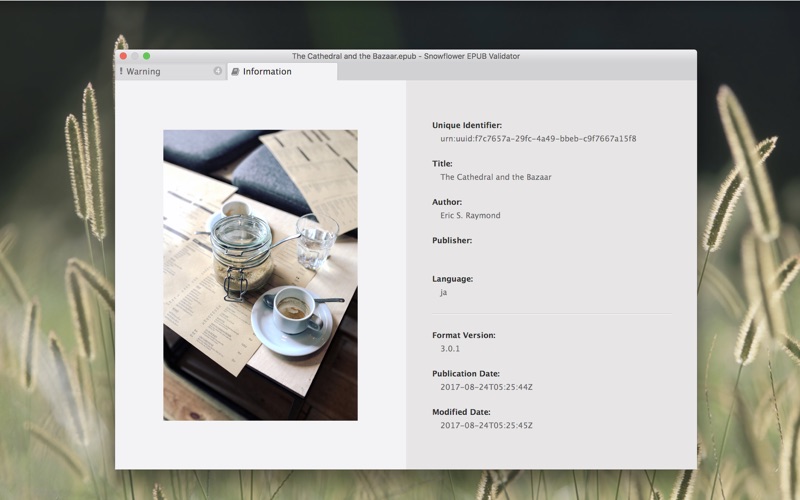Click the green zoom window button
Screen dimensions: 800x500
[x=146, y=56]
